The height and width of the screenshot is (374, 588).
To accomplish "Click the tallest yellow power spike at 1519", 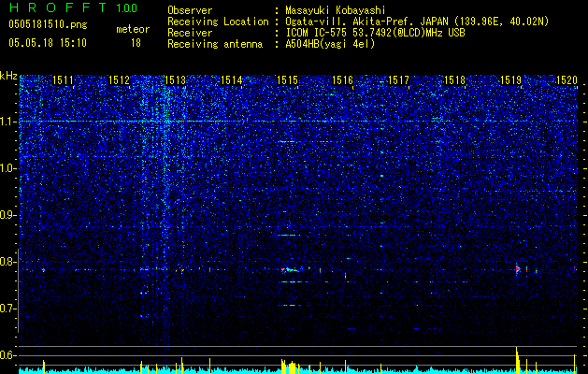I will pos(517,360).
